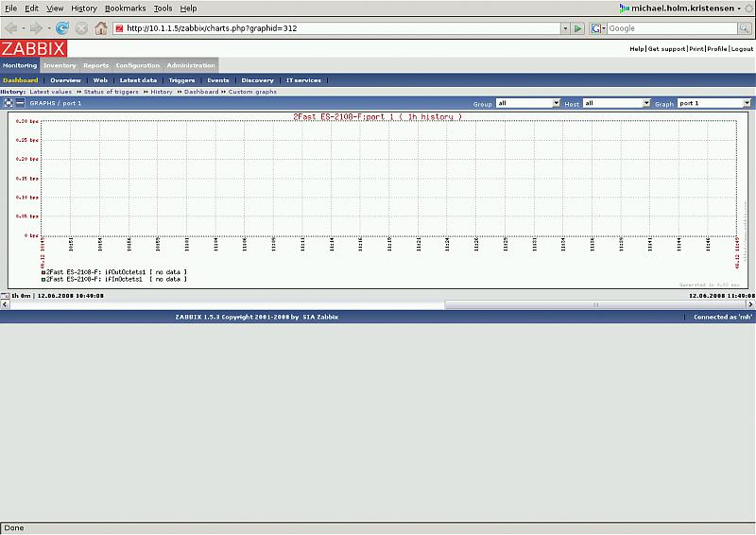Viewport: 756px width, 535px height.
Task: Open the Discovery submenu link
Action: (x=257, y=80)
